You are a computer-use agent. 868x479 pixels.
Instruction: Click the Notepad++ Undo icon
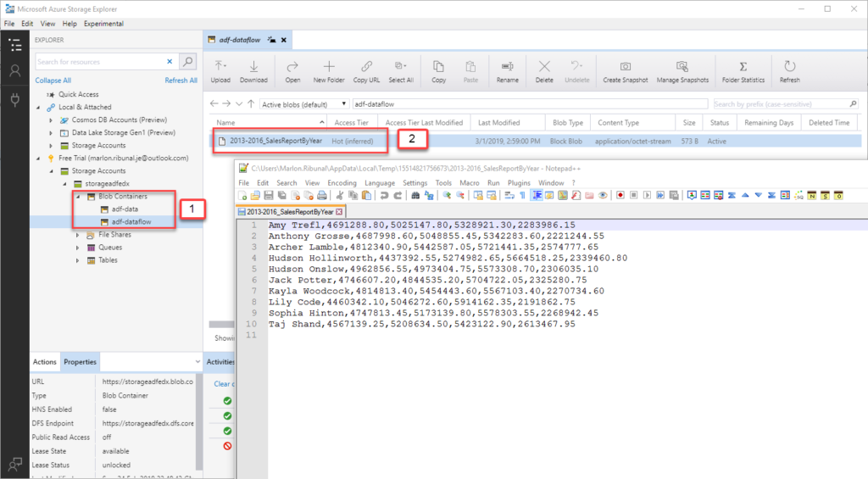pos(384,196)
